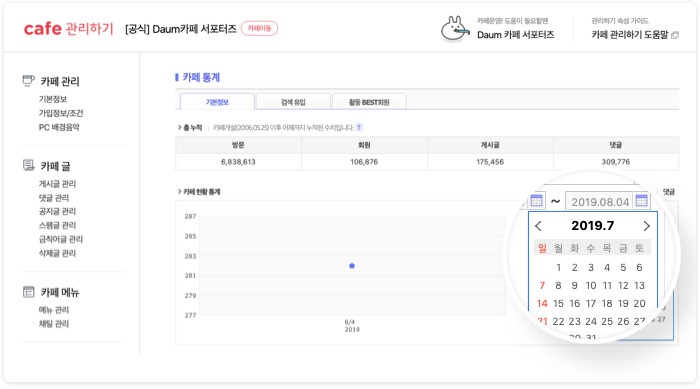Open the start date calendar icon
The image size is (700, 389).
[537, 201]
